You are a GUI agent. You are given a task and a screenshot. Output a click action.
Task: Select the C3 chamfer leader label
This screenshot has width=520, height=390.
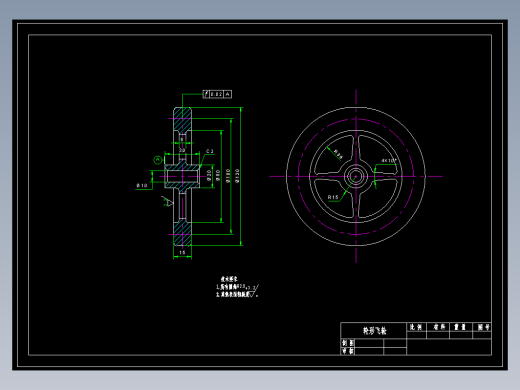coord(210,151)
